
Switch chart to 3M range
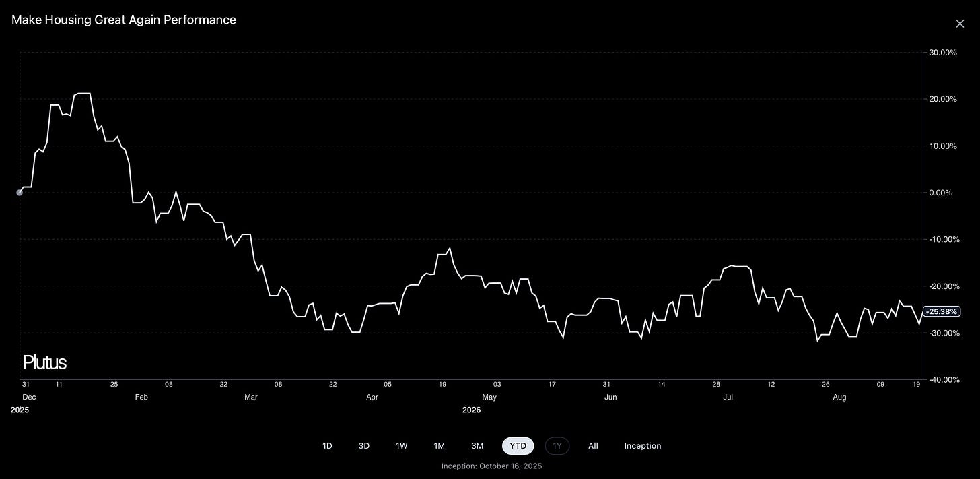pyautogui.click(x=477, y=446)
